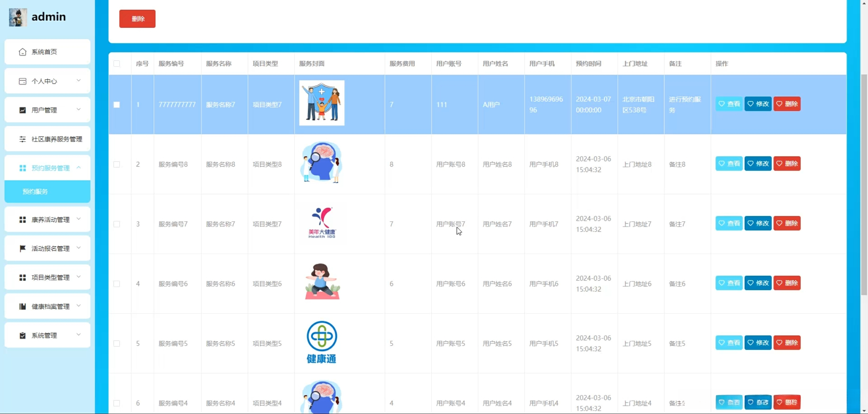This screenshot has height=414, width=868.
Task: Select the grid icon for 预约服务管理
Action: [x=22, y=168]
